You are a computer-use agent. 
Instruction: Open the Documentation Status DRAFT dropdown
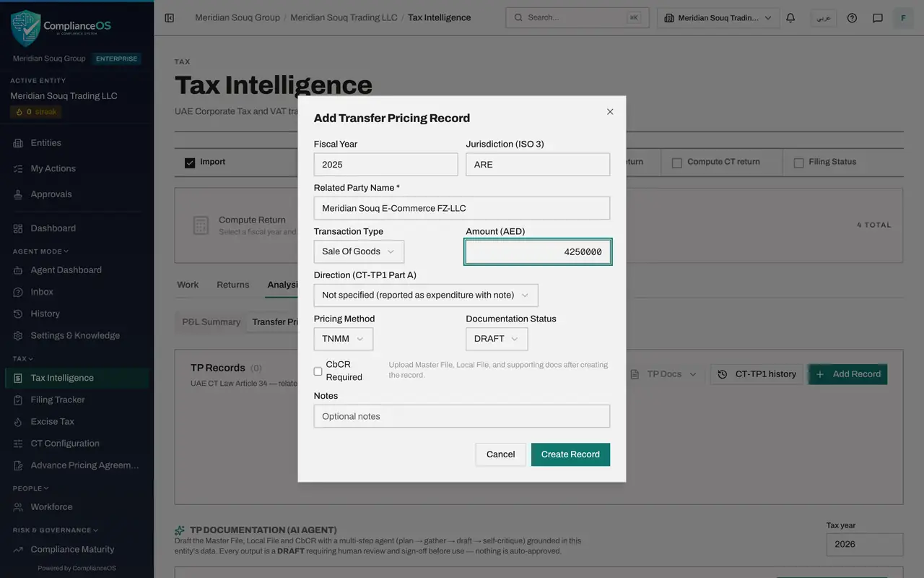(497, 339)
